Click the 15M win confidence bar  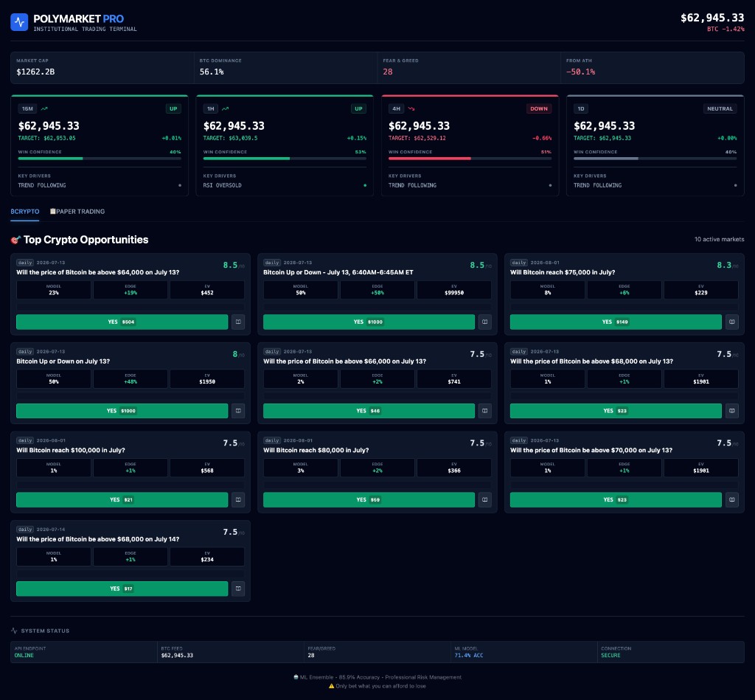(100, 159)
